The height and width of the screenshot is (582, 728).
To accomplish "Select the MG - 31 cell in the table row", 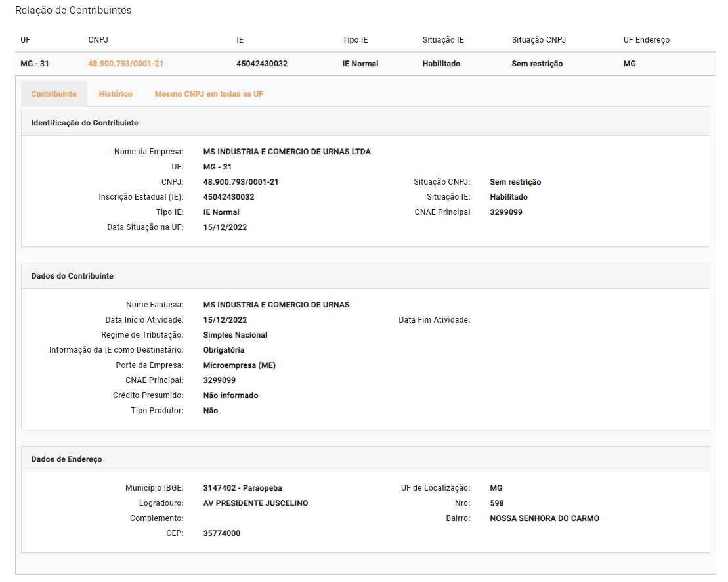I will 35,64.
